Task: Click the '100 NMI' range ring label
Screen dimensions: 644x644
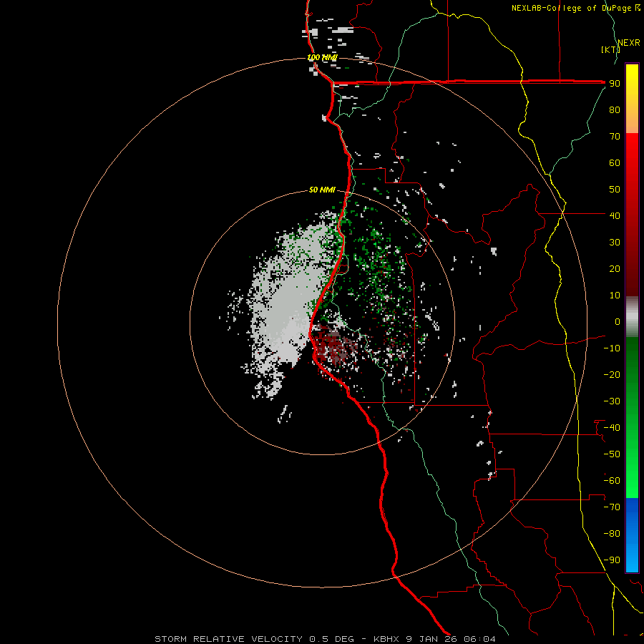Action: [x=323, y=57]
